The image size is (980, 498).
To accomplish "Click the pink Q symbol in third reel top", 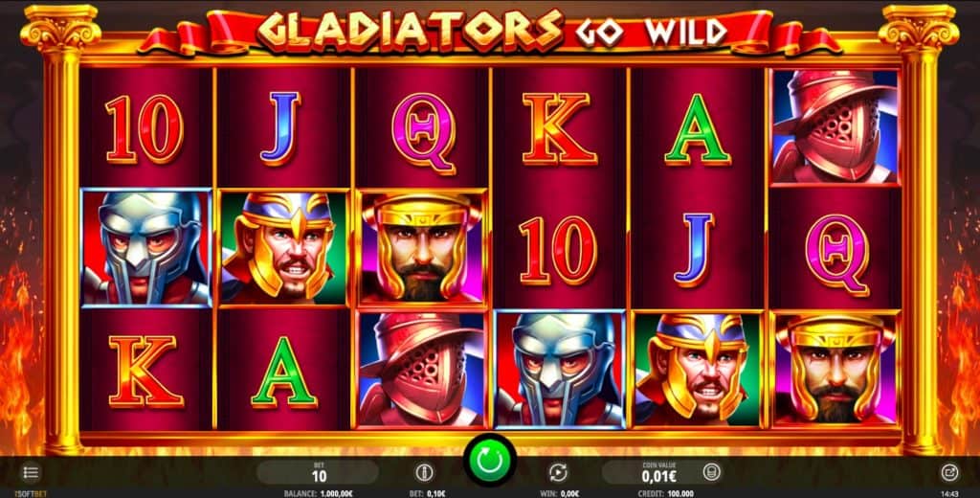I will [424, 133].
